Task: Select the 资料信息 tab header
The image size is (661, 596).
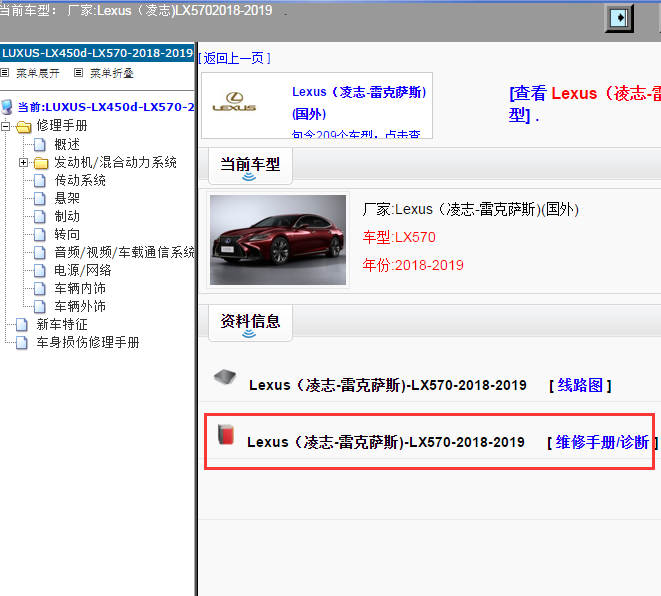Action: (250, 321)
